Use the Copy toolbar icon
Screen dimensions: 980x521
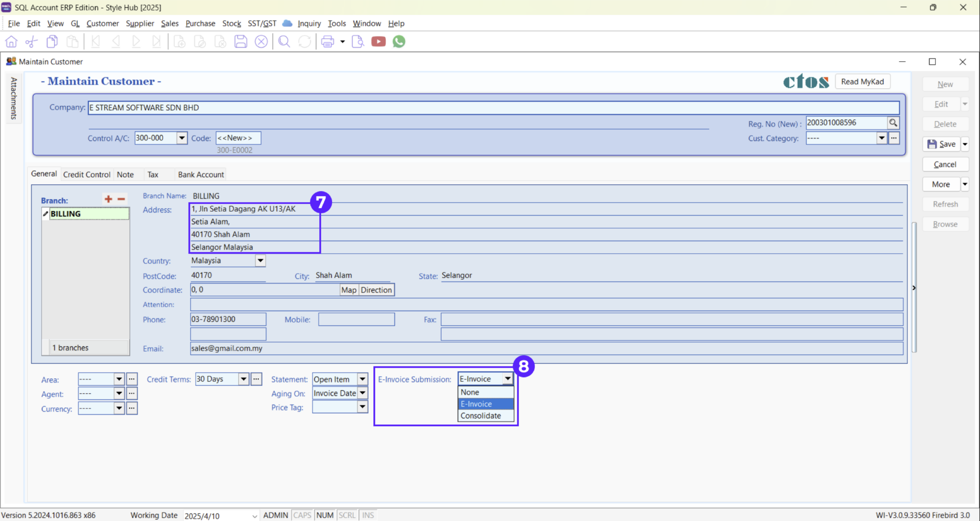click(52, 42)
